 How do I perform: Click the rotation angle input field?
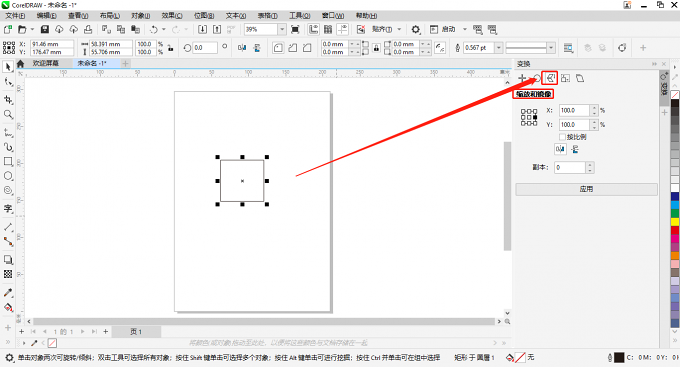pos(204,48)
